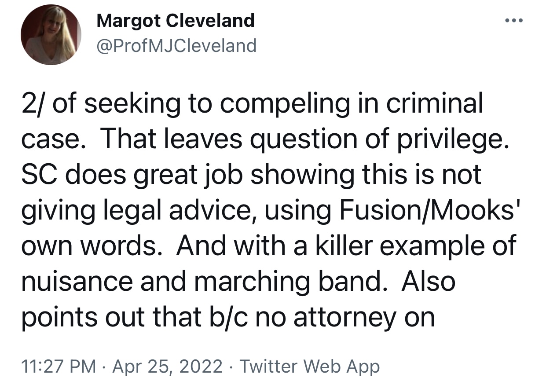Open the tweet's three-dot more options menu
This screenshot has height=392, width=546.
tap(513, 21)
